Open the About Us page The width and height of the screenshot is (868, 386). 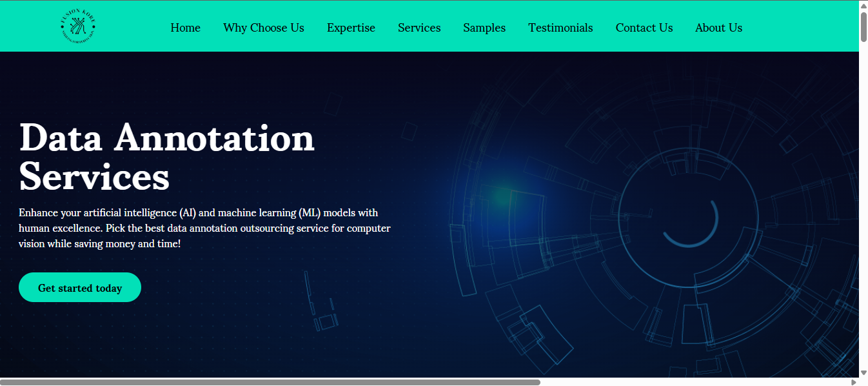pos(718,28)
